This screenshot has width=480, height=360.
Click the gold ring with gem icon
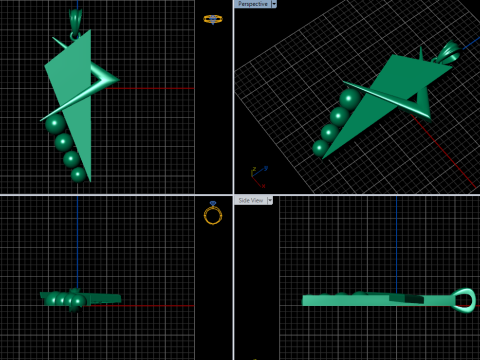[x=213, y=213]
